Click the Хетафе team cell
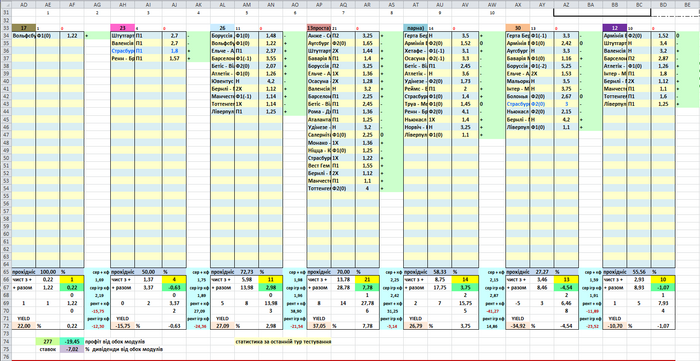Viewport: 700px width, 361px height. tap(416, 51)
